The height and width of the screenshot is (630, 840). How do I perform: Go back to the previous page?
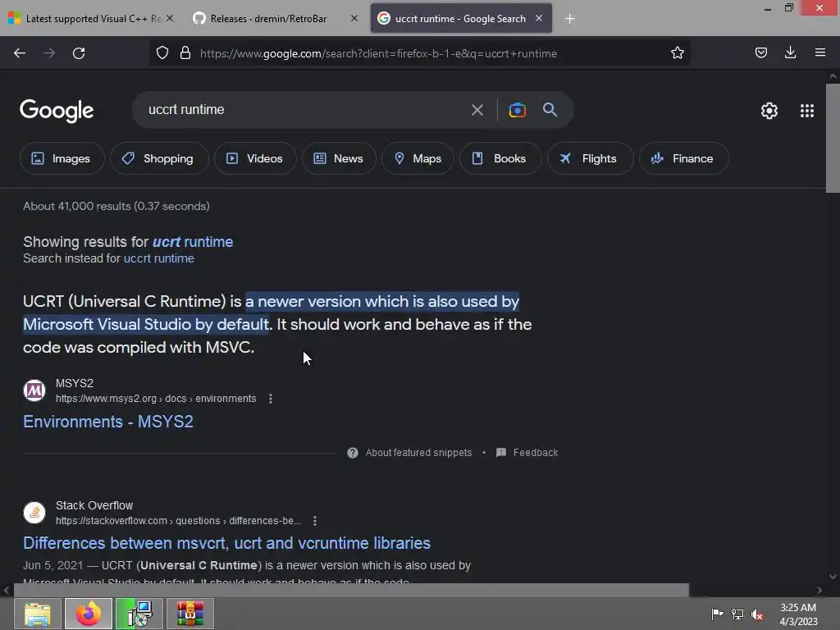point(20,53)
